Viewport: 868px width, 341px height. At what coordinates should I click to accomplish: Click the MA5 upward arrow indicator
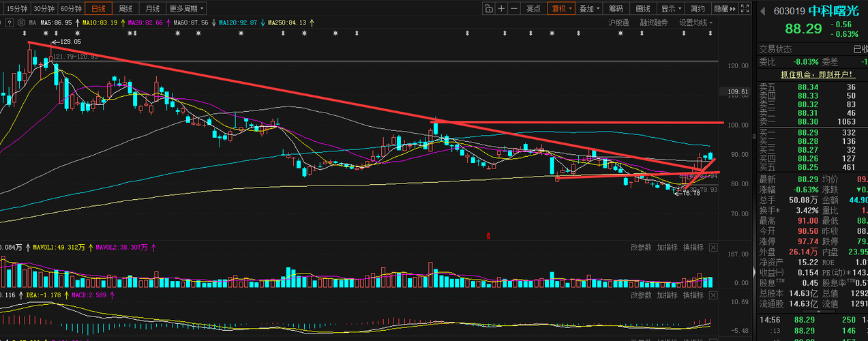click(77, 23)
